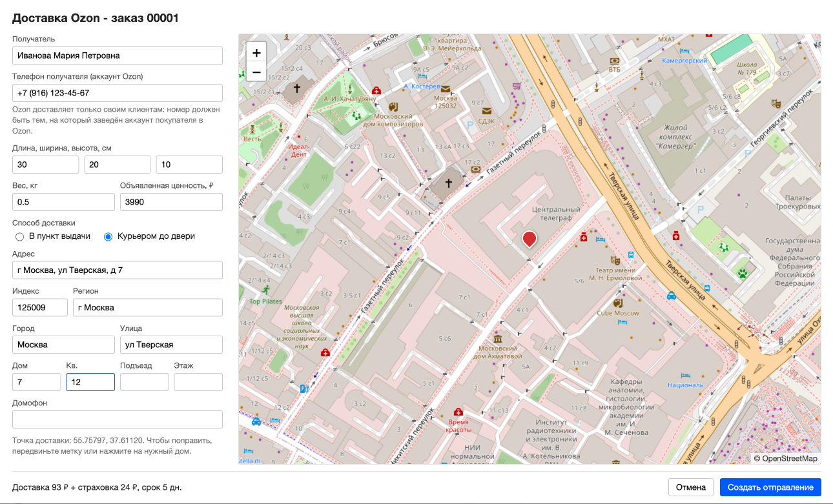The width and height of the screenshot is (833, 504).
Task: Click the «Объявленная ценность» field
Action: coord(172,202)
